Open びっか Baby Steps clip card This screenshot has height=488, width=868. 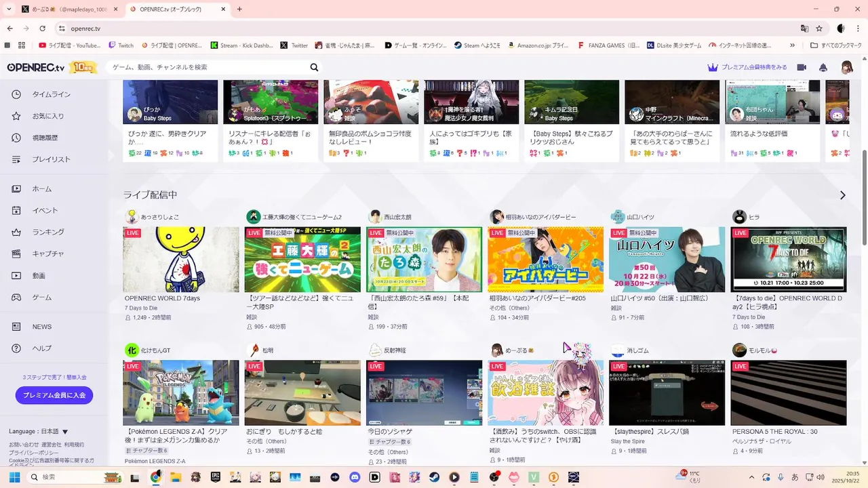pos(170,121)
